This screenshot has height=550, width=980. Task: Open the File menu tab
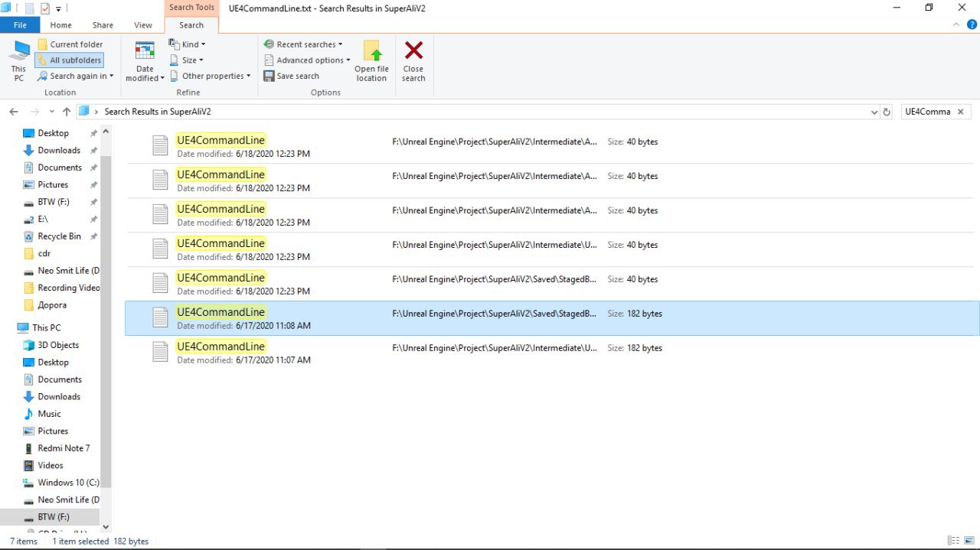pyautogui.click(x=20, y=25)
